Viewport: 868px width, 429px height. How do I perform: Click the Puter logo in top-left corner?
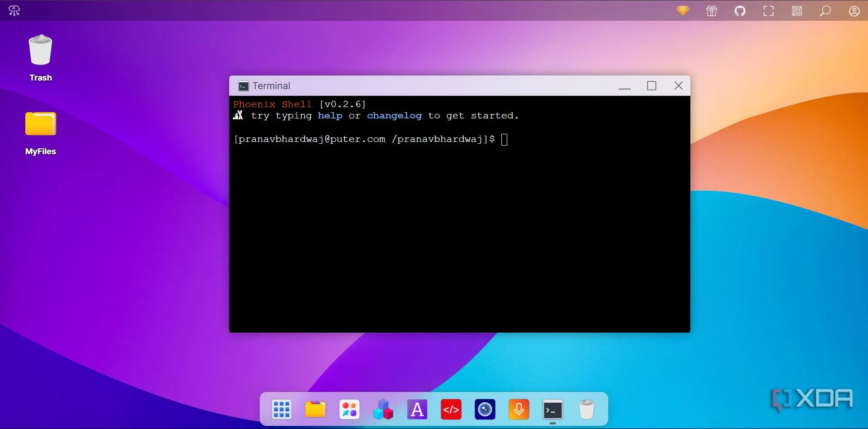coord(14,10)
